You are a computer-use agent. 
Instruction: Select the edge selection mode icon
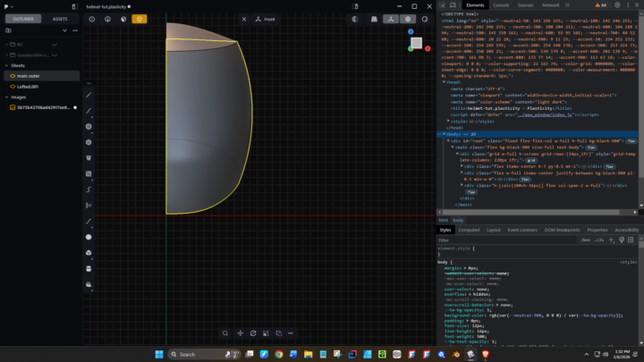tap(107, 19)
